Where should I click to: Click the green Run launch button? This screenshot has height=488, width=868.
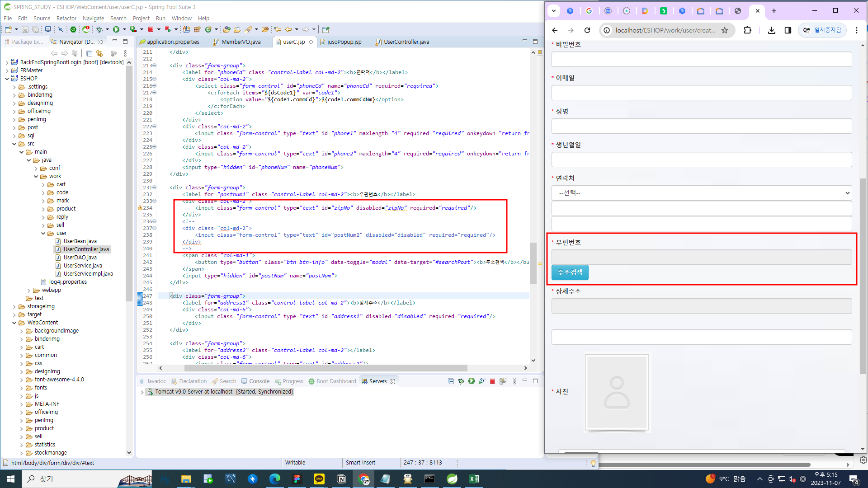point(116,29)
